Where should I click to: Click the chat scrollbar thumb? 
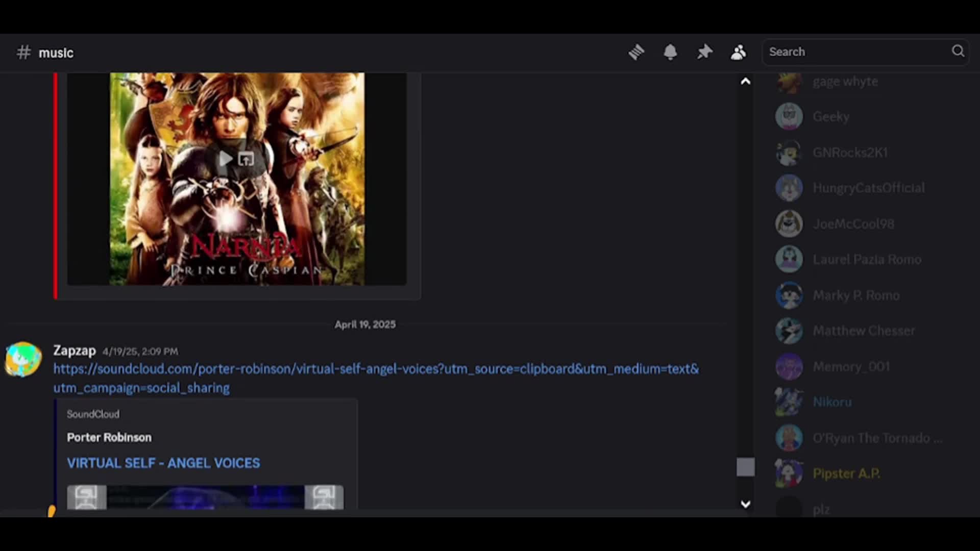pyautogui.click(x=745, y=467)
